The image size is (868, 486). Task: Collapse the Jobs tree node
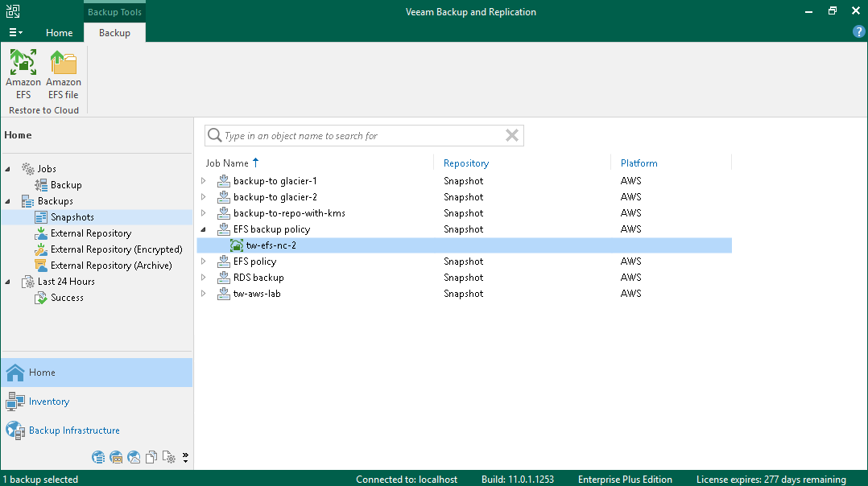point(9,169)
